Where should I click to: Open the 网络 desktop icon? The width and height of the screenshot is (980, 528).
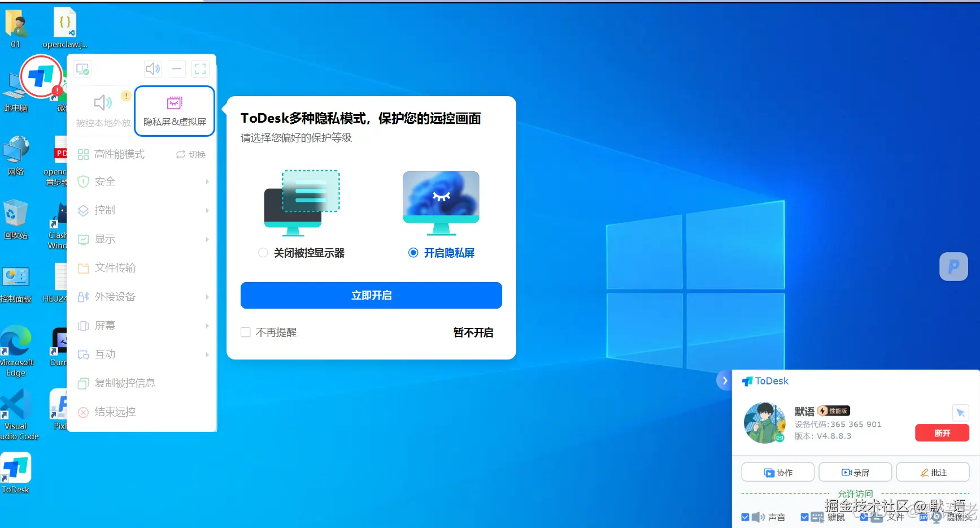click(x=16, y=156)
